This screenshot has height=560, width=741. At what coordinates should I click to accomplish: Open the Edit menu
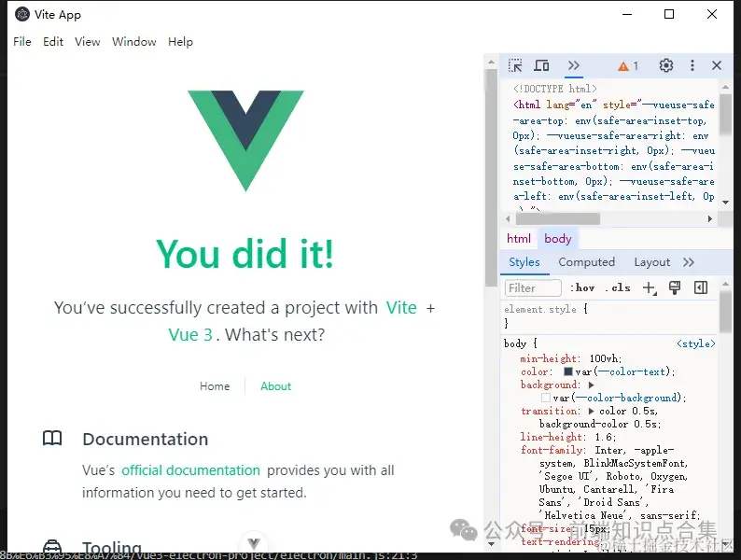53,42
